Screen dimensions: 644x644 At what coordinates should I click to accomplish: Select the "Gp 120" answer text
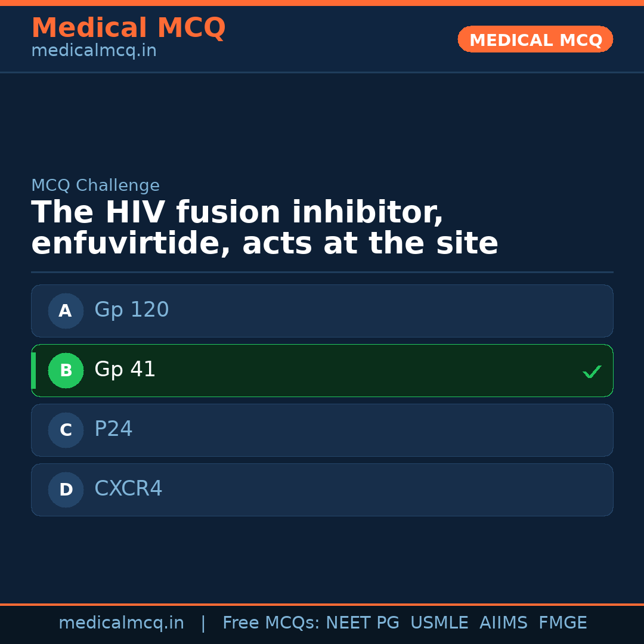131,310
